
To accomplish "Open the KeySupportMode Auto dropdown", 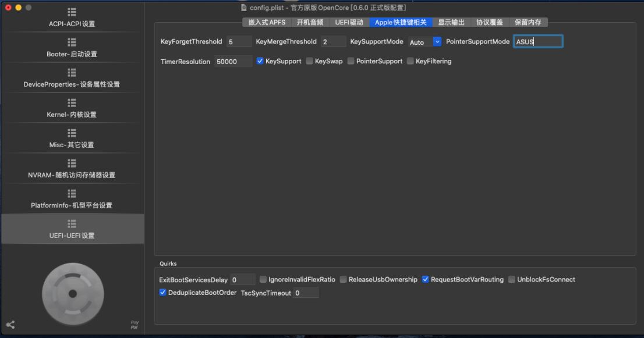I will [424, 42].
